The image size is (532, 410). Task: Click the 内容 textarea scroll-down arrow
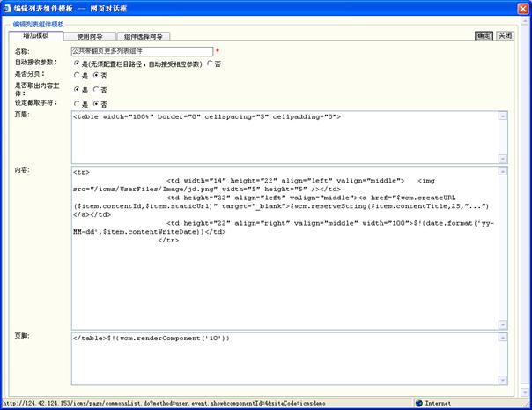pyautogui.click(x=503, y=322)
